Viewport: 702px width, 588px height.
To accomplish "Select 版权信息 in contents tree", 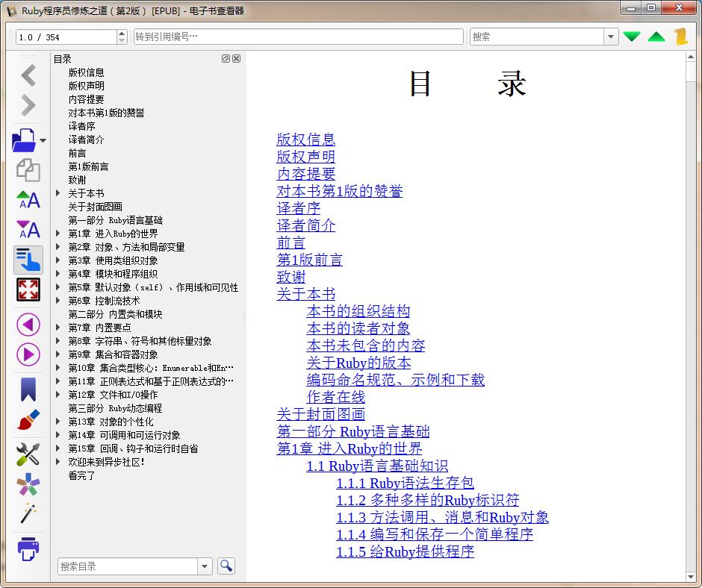I will (86, 72).
